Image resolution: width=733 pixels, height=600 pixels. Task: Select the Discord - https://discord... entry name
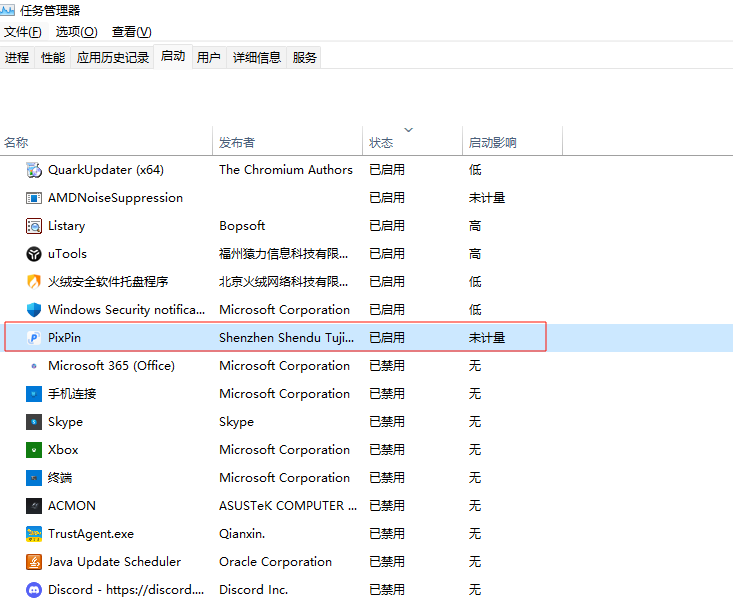(x=126, y=590)
